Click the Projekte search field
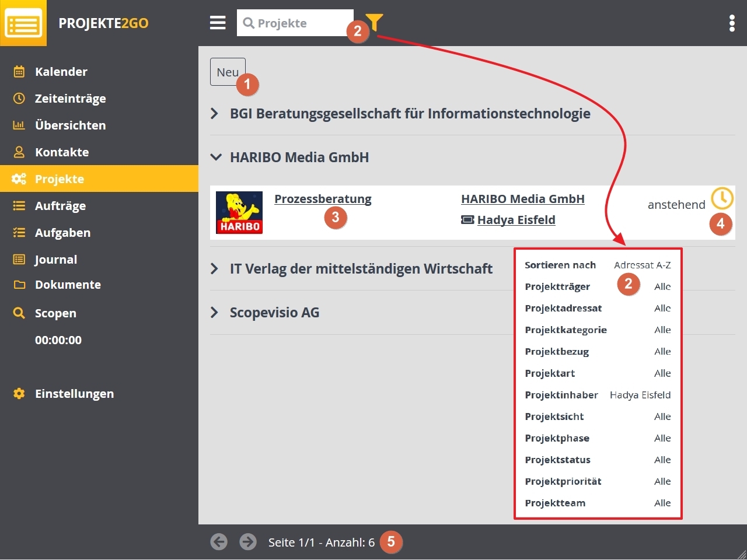This screenshot has width=747, height=560. click(x=295, y=23)
